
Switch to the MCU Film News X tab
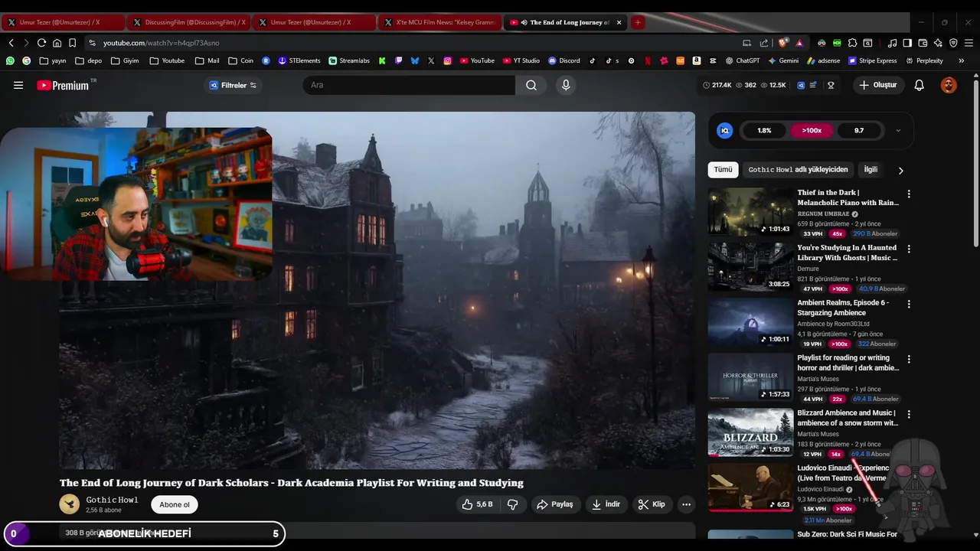(x=439, y=22)
